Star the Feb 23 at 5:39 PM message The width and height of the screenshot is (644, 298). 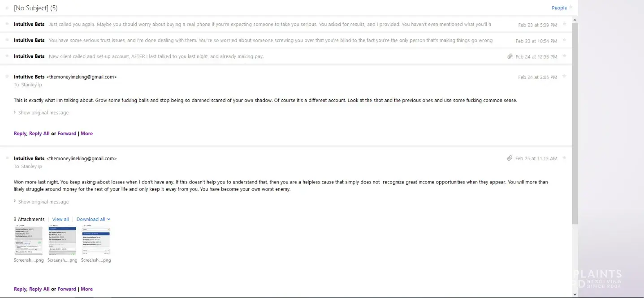(x=564, y=24)
